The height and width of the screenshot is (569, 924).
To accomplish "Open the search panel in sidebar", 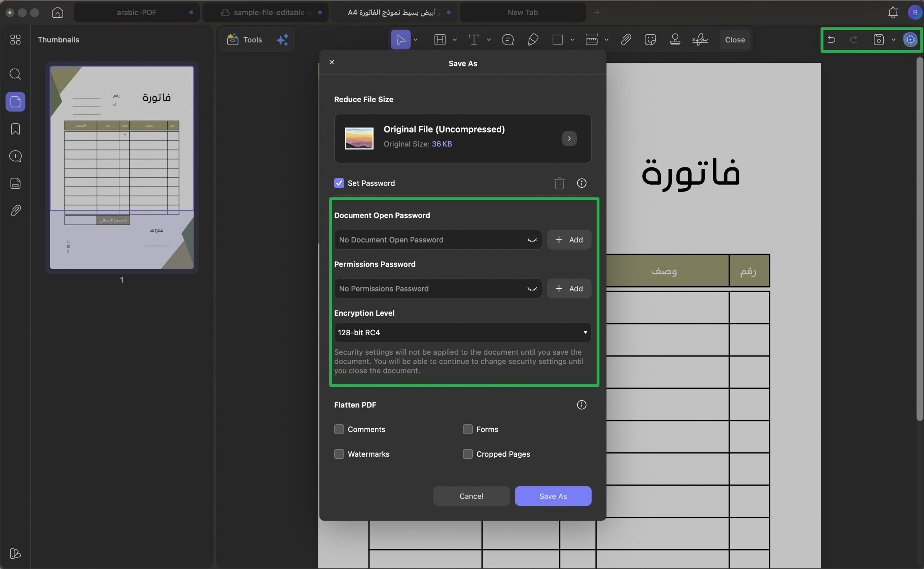I will 16,74.
